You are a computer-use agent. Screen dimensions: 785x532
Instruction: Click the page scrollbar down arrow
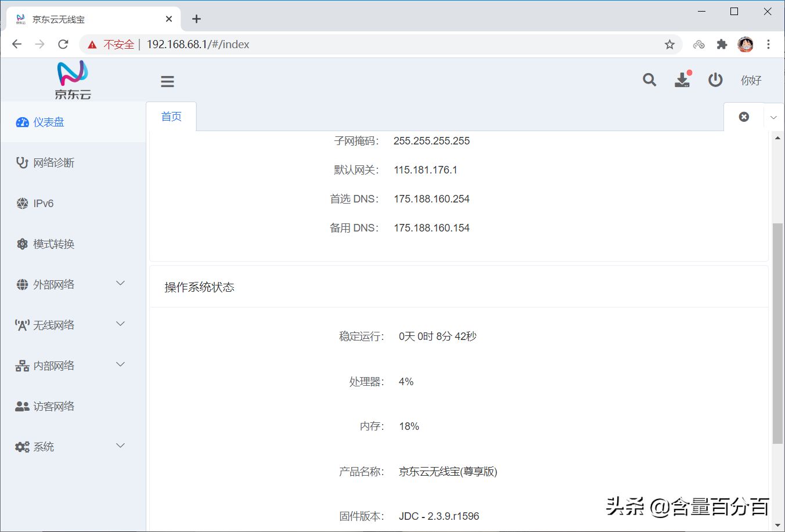coord(778,526)
